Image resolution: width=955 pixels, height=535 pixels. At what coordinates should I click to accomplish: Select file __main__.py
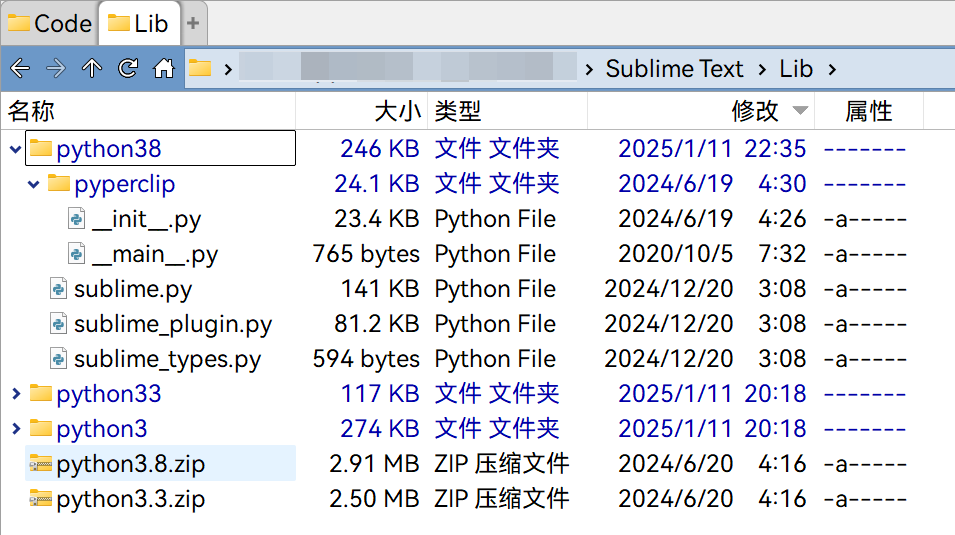click(x=155, y=254)
